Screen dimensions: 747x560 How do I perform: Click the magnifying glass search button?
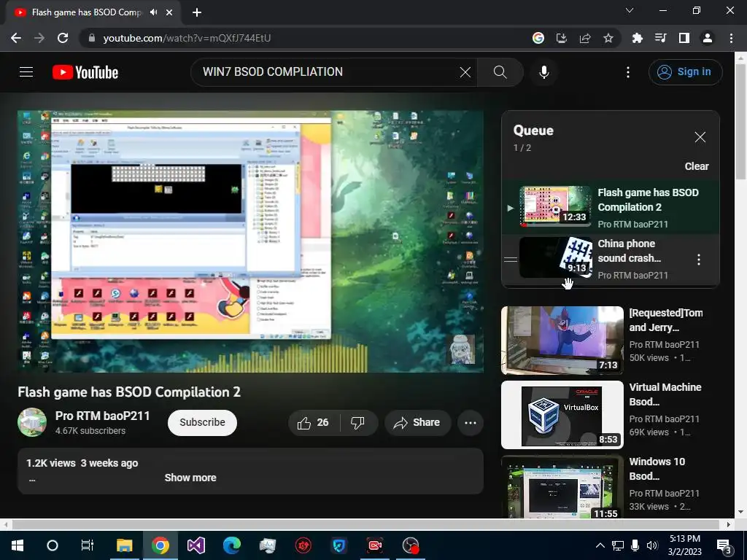(x=500, y=72)
